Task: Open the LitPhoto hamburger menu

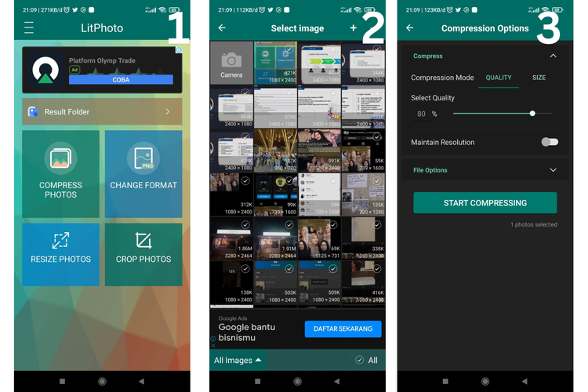Action: click(29, 28)
